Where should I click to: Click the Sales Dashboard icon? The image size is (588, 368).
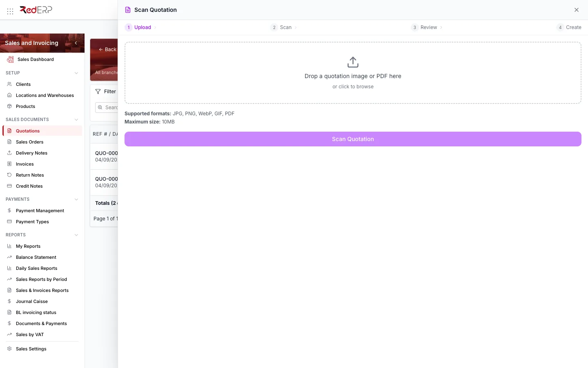tap(10, 59)
